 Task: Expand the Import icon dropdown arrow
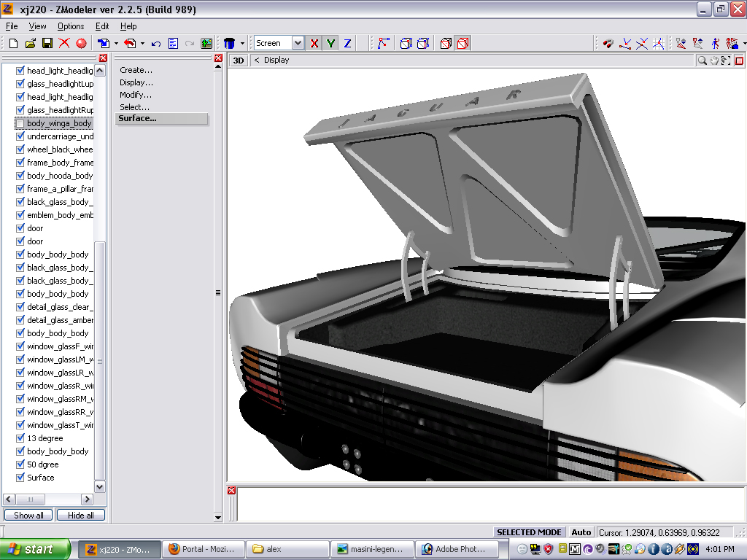116,43
